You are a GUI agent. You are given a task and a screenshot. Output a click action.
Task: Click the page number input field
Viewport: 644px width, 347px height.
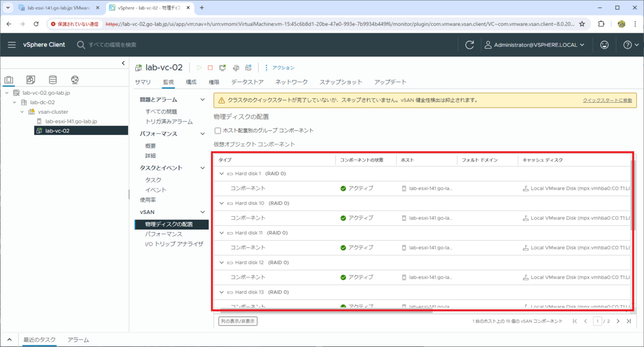(597, 321)
